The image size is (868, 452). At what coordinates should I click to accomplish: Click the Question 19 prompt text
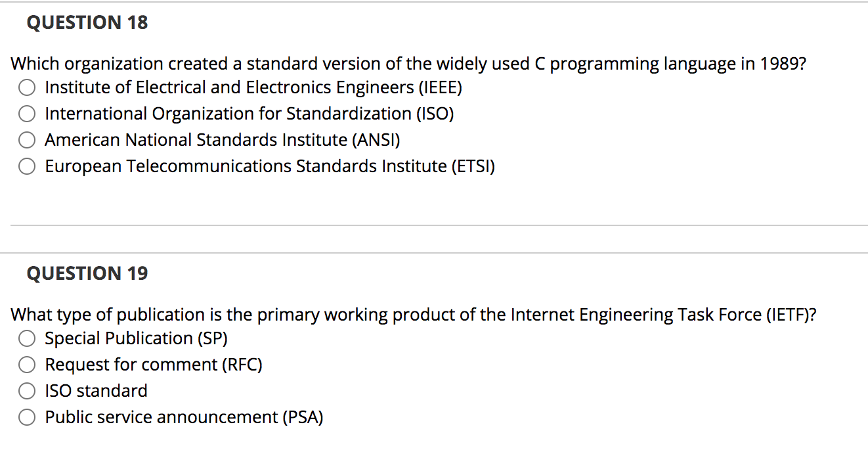[414, 314]
